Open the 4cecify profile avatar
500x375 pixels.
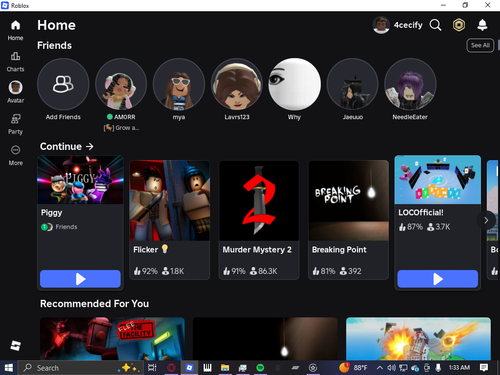[x=381, y=25]
